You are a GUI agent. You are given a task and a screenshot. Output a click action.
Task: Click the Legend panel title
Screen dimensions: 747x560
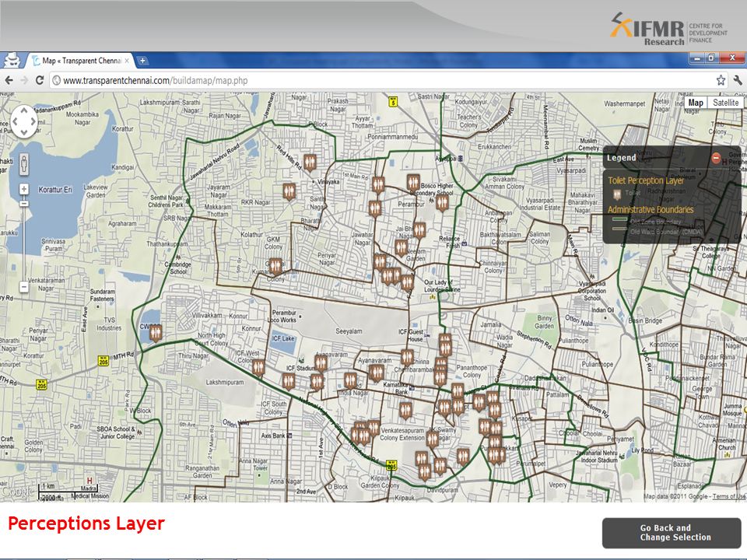click(x=621, y=158)
